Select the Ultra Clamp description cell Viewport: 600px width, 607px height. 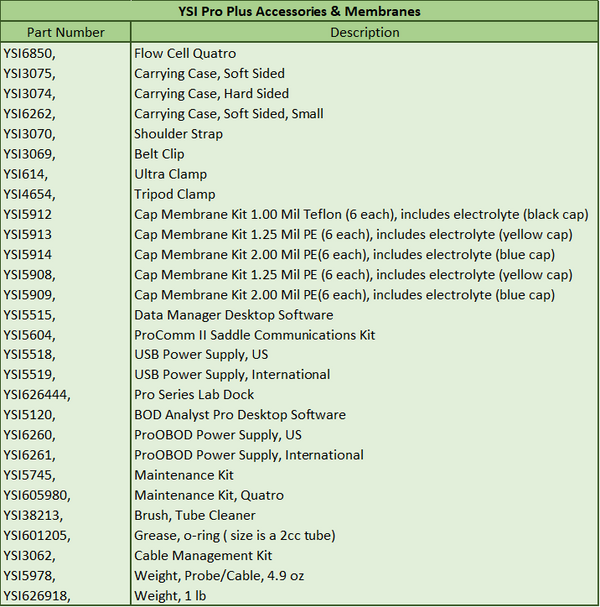coord(364,174)
